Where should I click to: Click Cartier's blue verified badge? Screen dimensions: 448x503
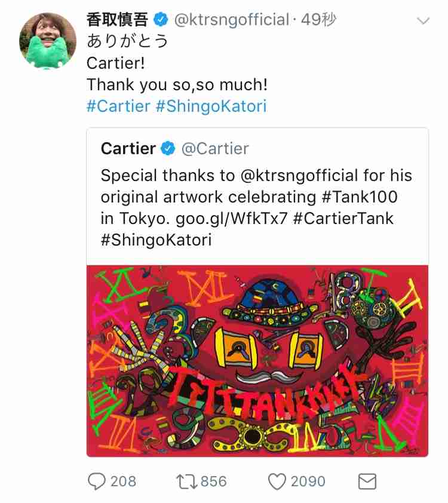pyautogui.click(x=168, y=149)
